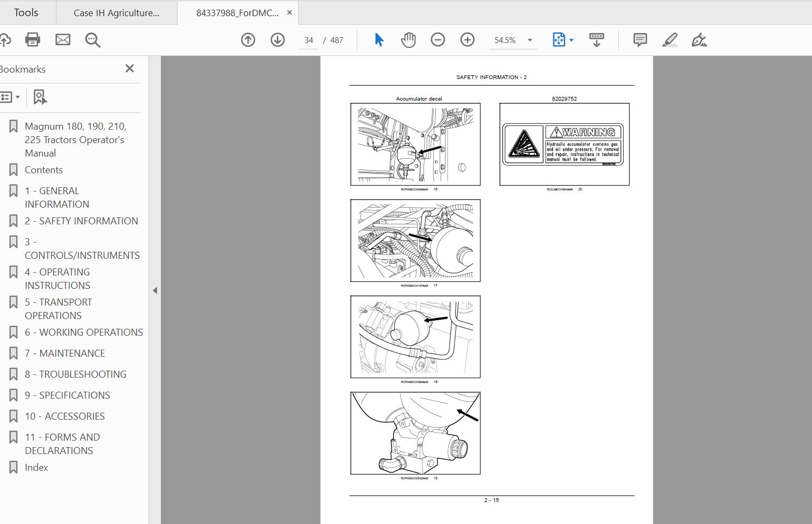Select 4 - OPERATING INSTRUCTIONS bookmark
Screen dimensions: 812x524
58,279
